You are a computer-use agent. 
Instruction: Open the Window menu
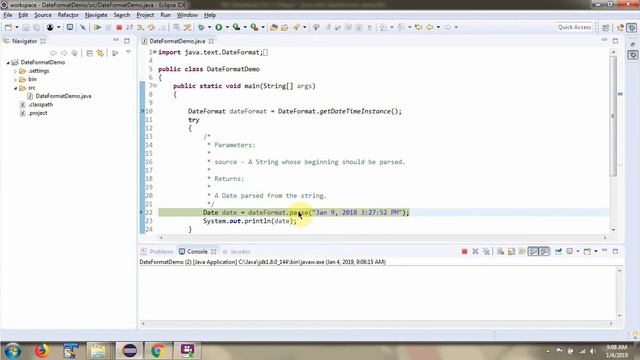[x=187, y=15]
